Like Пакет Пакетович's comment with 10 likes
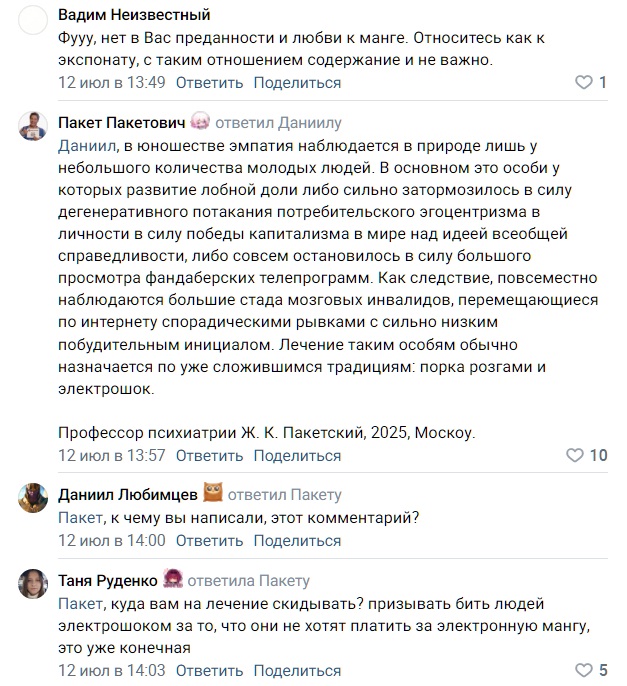627x686 pixels. [574, 455]
